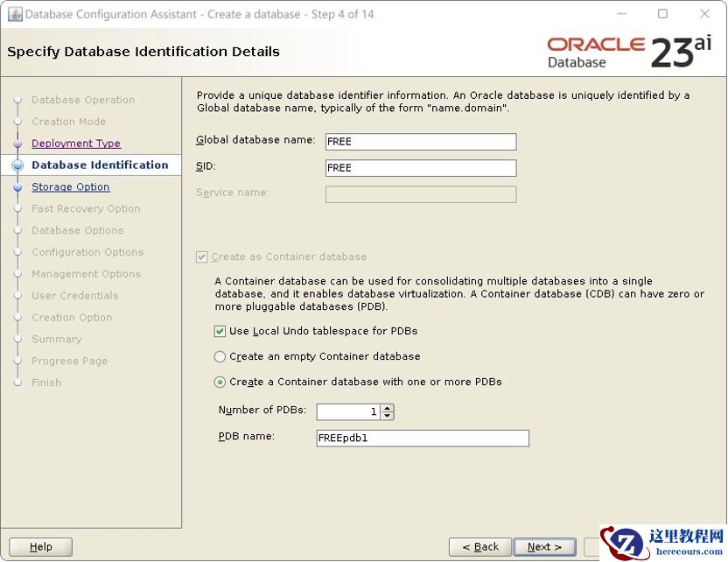Click the Finish step label
Viewport: 728px width, 562px height.
point(46,383)
